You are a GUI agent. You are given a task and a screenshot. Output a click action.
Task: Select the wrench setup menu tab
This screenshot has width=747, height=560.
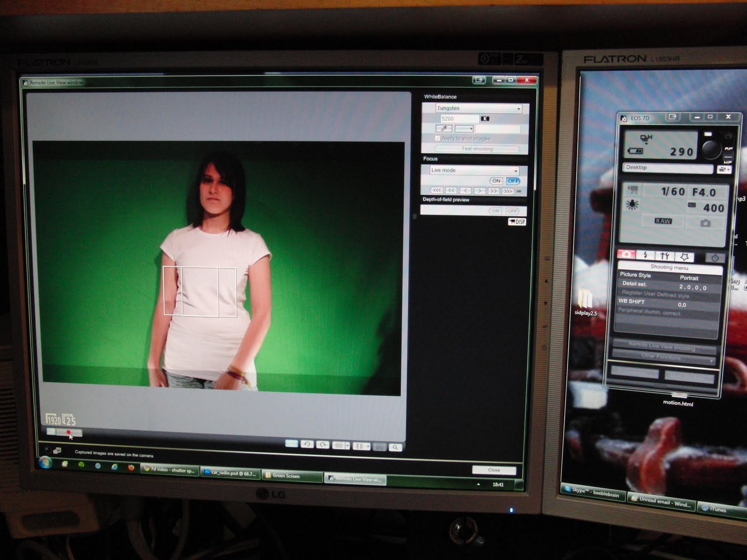click(x=665, y=256)
